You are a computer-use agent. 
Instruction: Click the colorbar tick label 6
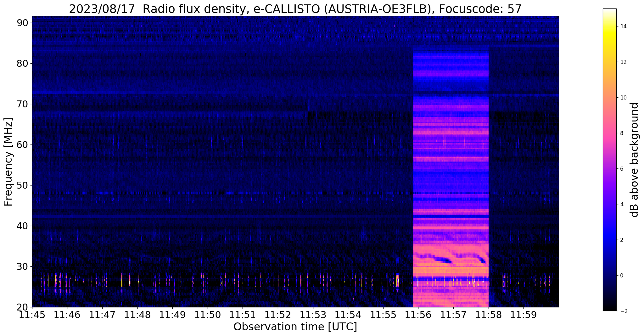pos(621,169)
